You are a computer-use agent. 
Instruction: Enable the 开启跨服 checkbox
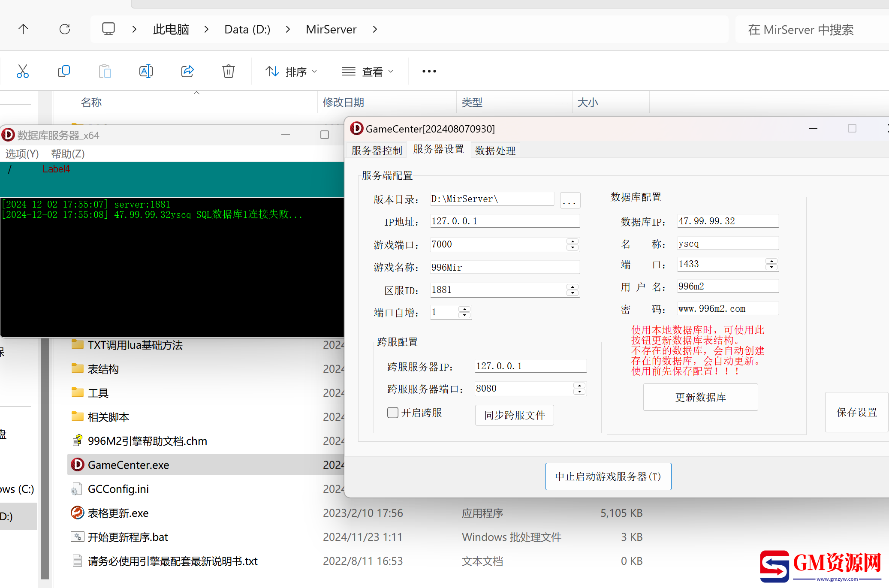point(393,413)
